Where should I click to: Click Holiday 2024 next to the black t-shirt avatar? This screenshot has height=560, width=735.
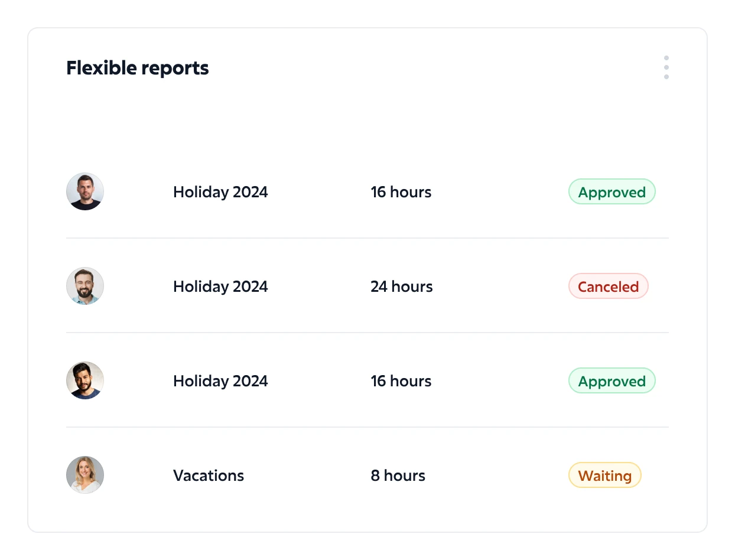(220, 192)
